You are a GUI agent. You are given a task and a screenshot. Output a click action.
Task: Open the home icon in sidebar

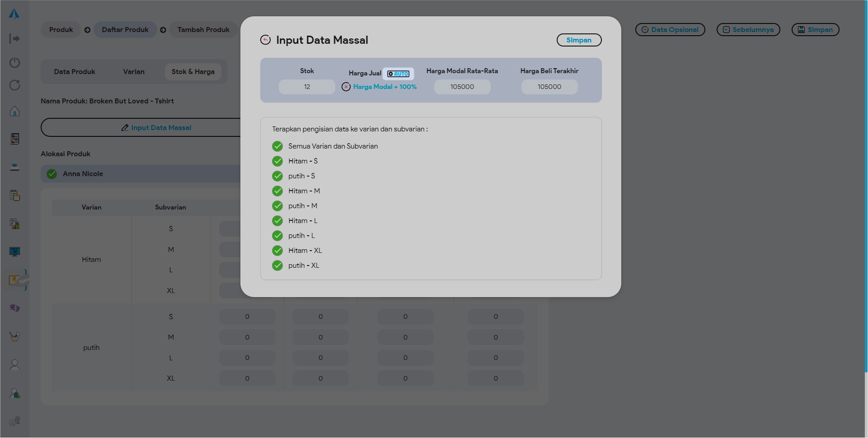[14, 111]
